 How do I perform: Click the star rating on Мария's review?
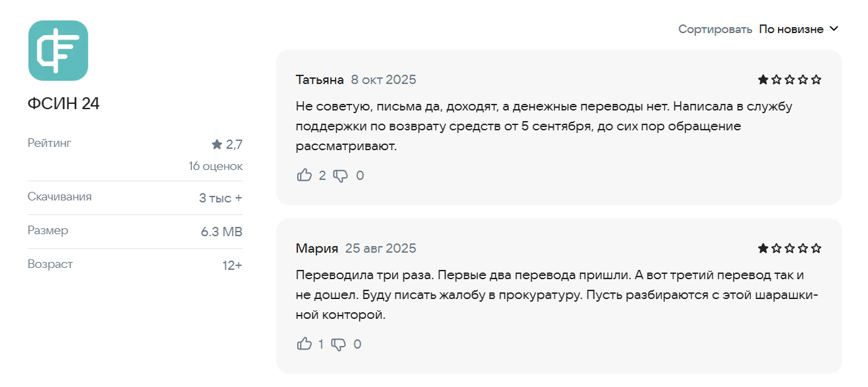point(789,249)
